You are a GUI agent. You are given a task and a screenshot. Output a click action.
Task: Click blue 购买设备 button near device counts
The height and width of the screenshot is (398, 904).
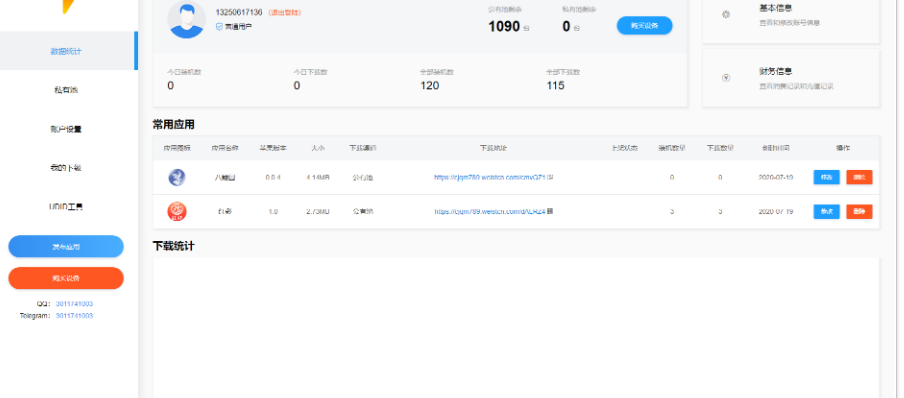[645, 25]
